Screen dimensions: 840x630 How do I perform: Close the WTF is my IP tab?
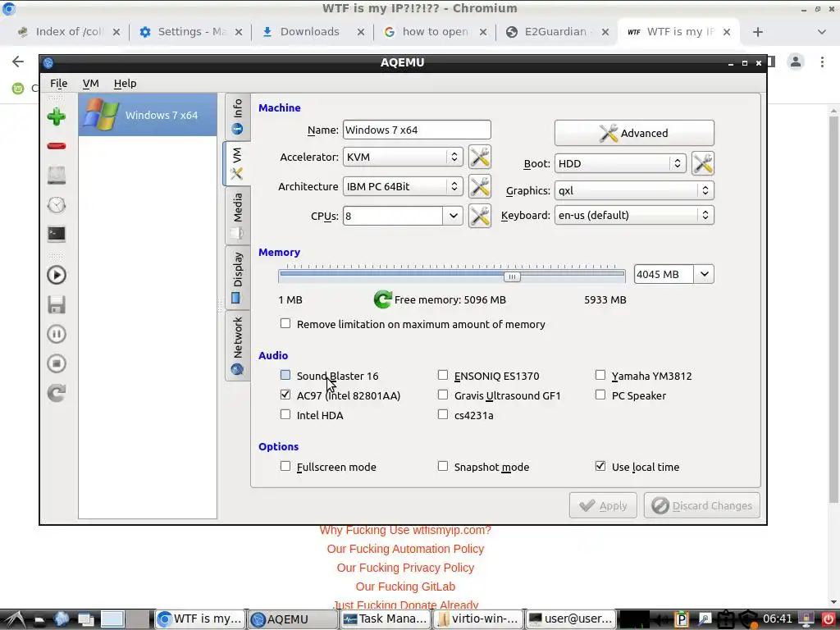click(x=727, y=32)
